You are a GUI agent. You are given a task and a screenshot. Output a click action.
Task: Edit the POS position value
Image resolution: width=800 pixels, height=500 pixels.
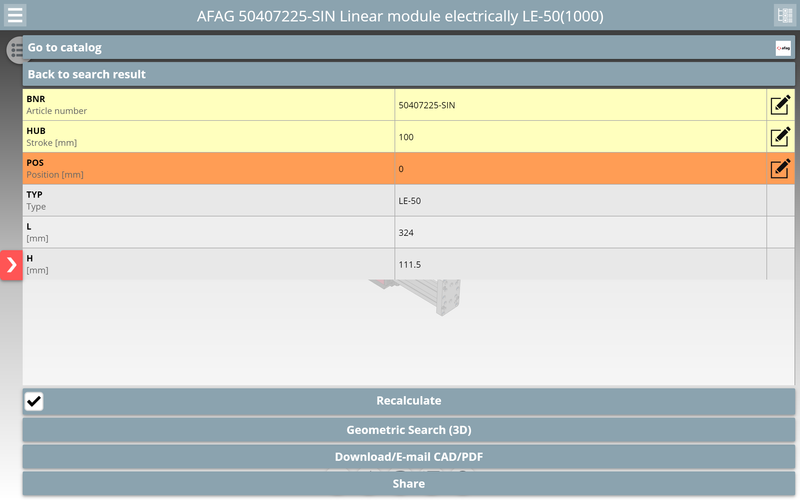pyautogui.click(x=780, y=168)
